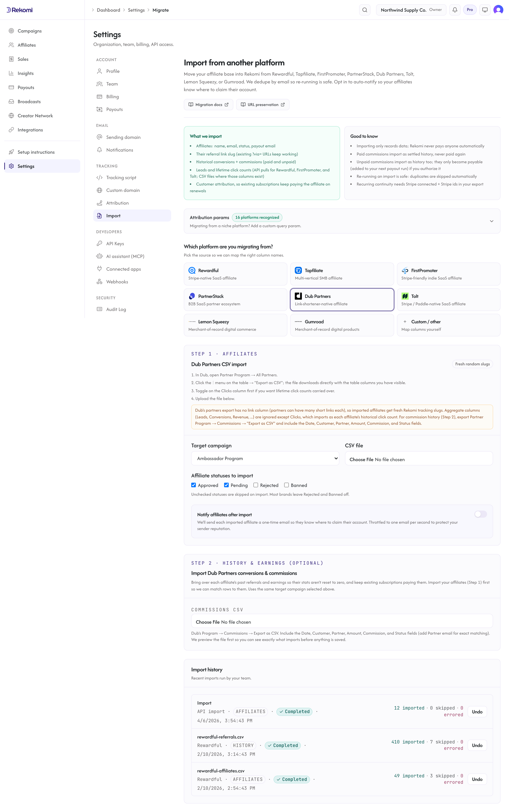Click the Insights chart icon
Image resolution: width=509 pixels, height=812 pixels.
click(x=11, y=73)
